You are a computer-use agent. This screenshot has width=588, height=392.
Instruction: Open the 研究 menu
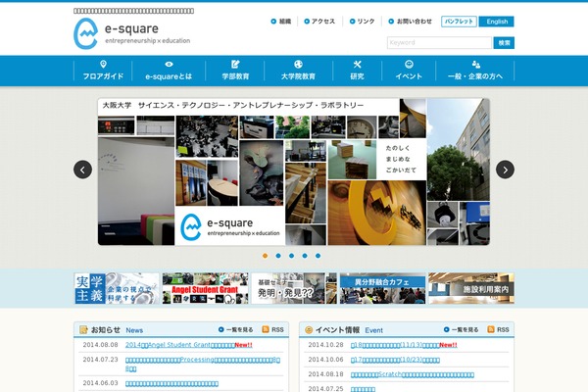pyautogui.click(x=357, y=71)
